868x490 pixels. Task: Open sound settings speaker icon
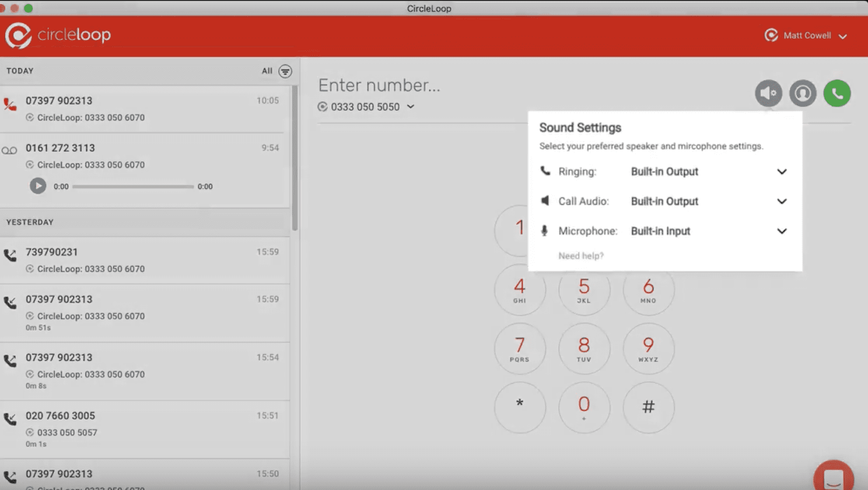click(768, 93)
